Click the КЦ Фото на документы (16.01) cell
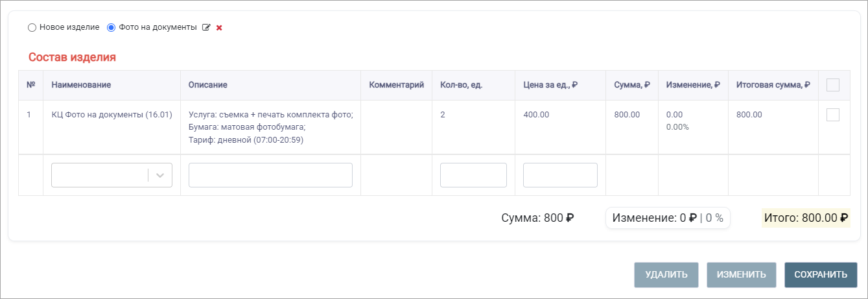This screenshot has height=299, width=868. [111, 115]
